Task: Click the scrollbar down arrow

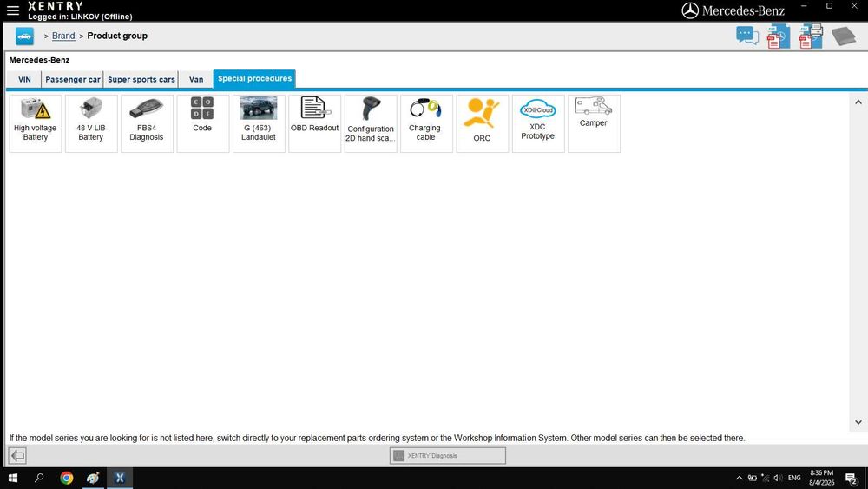Action: [x=858, y=422]
